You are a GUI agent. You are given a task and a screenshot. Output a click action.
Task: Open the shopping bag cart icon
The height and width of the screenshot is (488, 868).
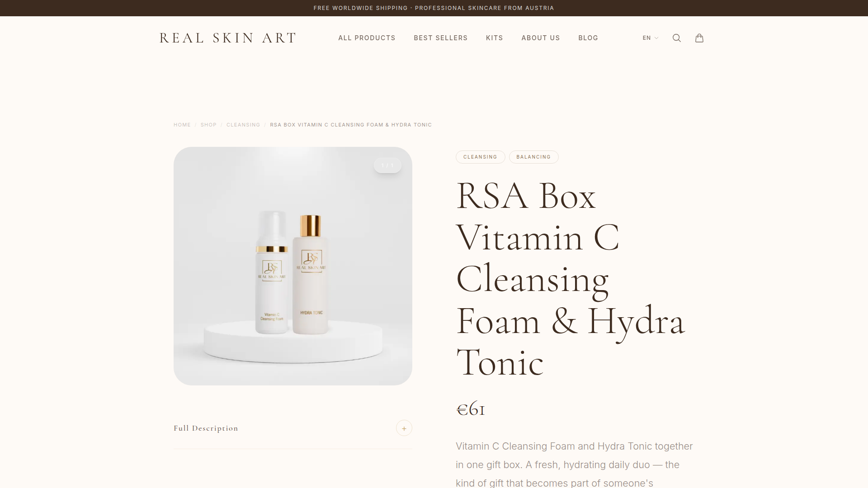click(x=699, y=38)
